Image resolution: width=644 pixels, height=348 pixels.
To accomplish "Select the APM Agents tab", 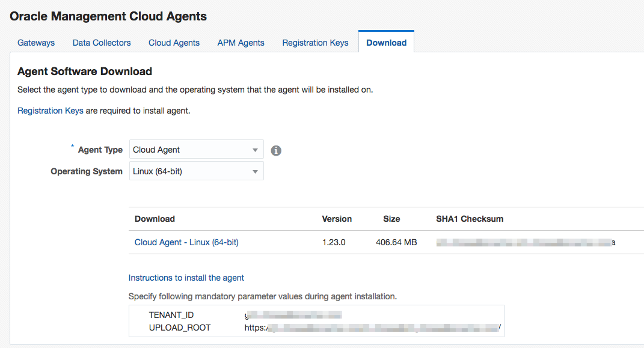I will (x=241, y=43).
